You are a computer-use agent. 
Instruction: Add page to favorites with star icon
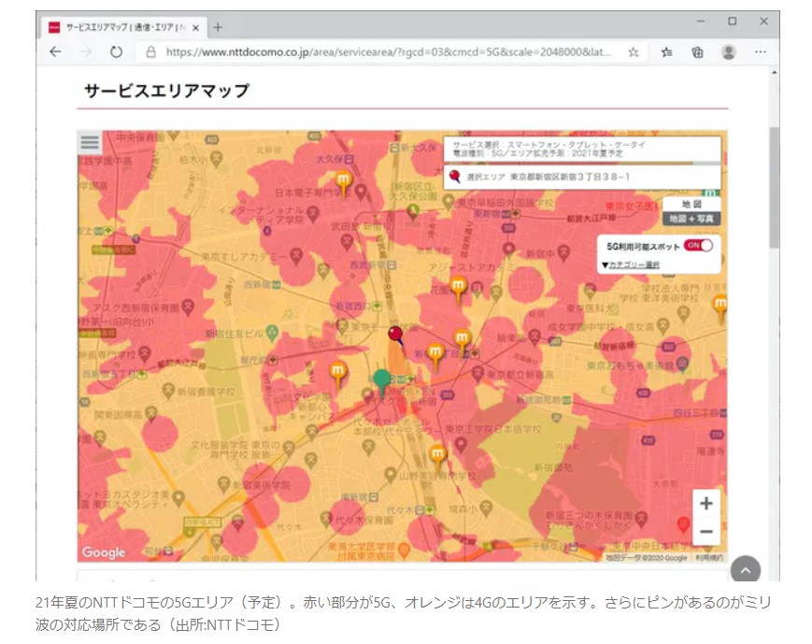[x=634, y=52]
